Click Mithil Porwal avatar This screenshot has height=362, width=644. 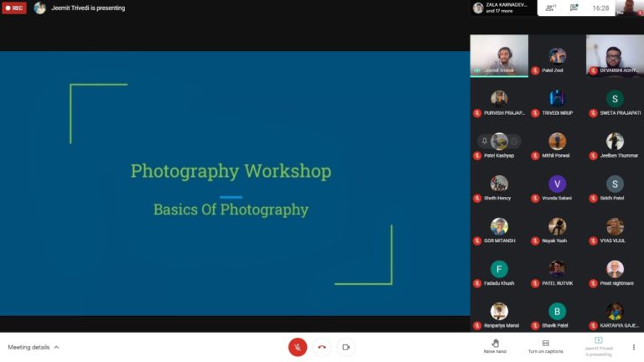coord(558,141)
